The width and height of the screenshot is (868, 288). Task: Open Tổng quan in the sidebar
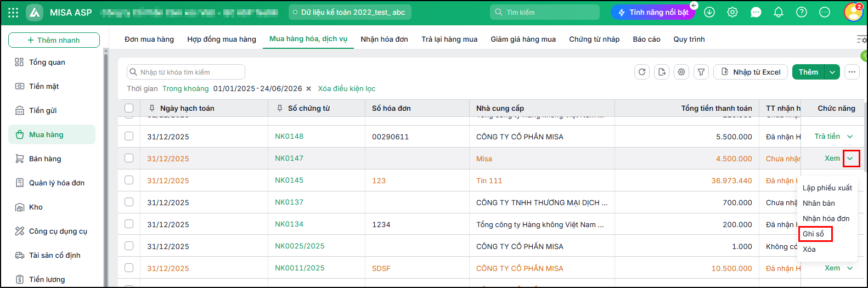(52, 62)
